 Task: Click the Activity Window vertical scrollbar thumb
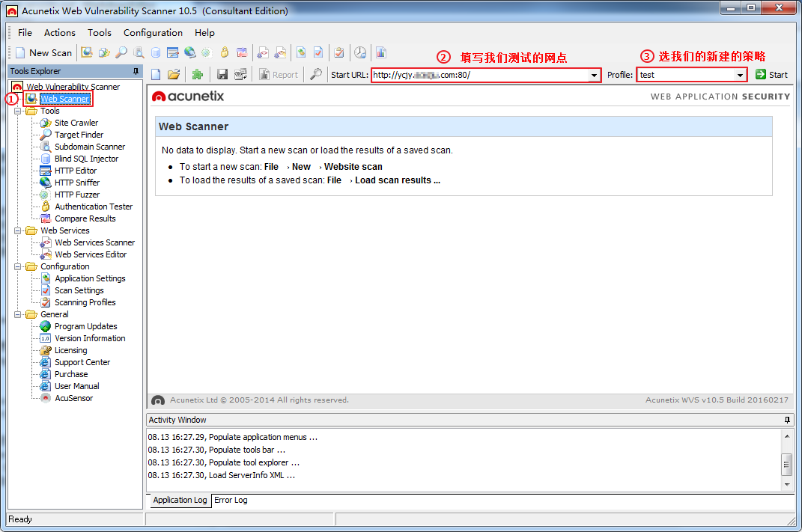786,464
